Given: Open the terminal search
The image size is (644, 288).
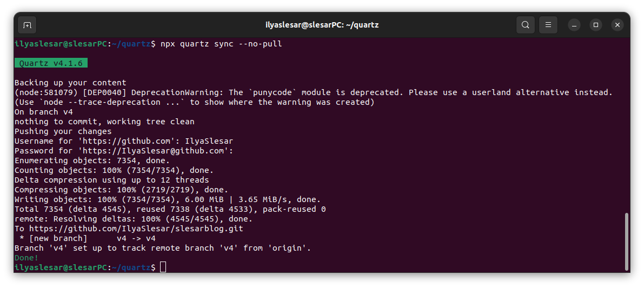Looking at the screenshot, I should 525,25.
